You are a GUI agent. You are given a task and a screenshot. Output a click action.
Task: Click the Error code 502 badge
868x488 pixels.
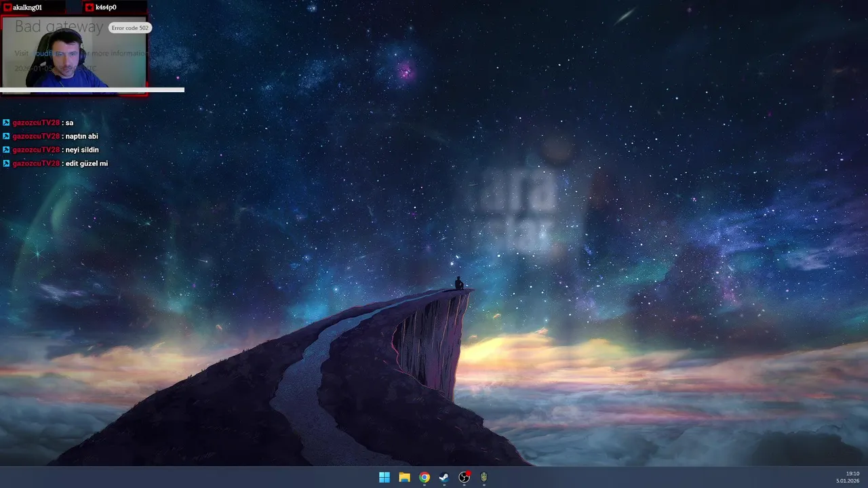point(130,28)
